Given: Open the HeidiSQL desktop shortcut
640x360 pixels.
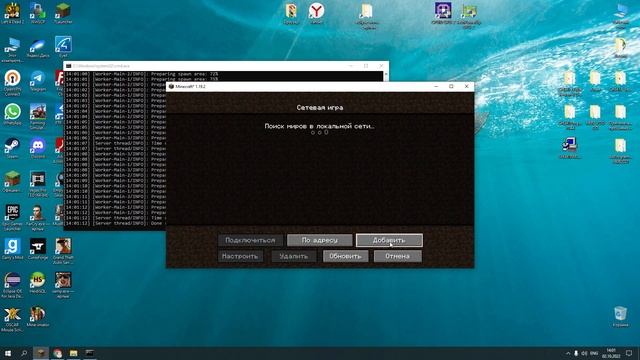Looking at the screenshot, I should [38, 282].
